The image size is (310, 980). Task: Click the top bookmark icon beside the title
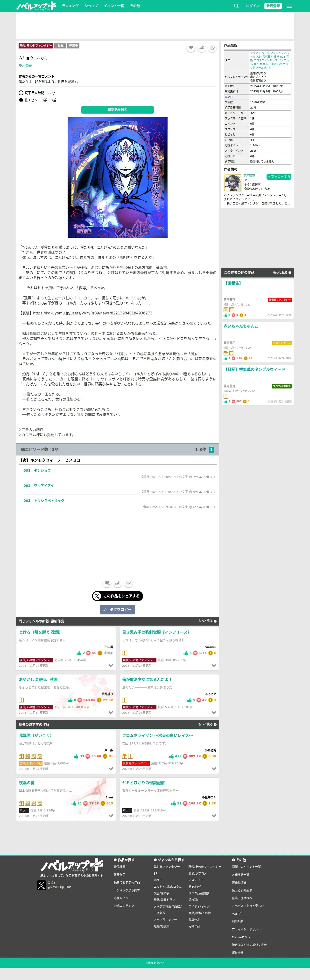click(x=191, y=48)
